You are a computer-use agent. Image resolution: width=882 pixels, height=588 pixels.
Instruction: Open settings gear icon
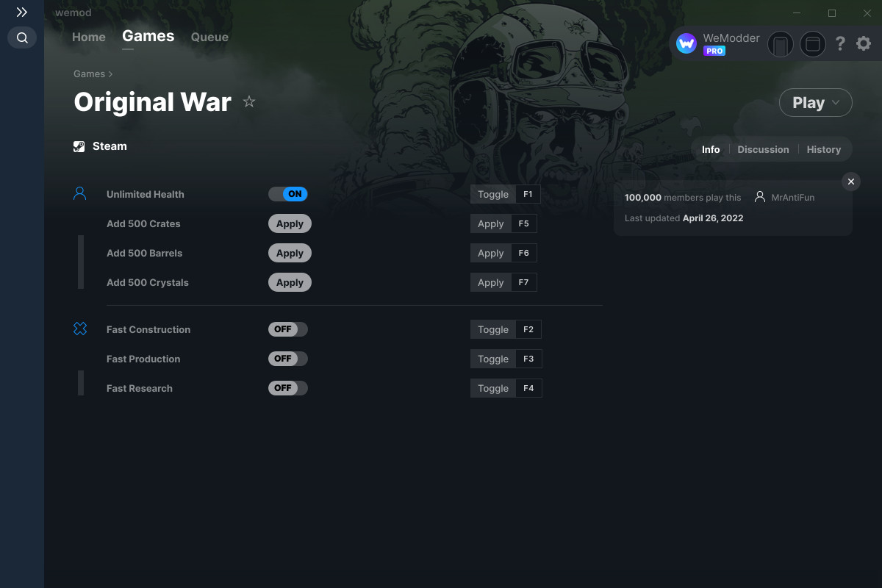(864, 44)
